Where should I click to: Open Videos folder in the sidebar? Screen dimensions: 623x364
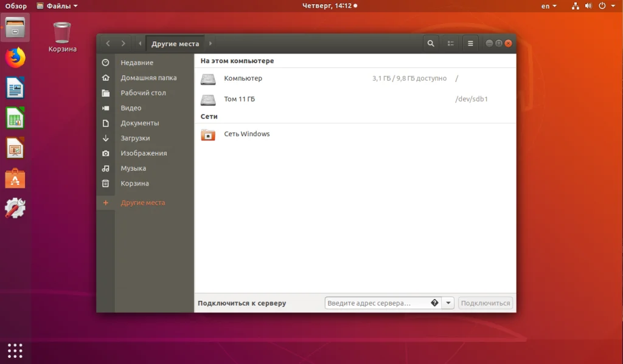pyautogui.click(x=145, y=108)
